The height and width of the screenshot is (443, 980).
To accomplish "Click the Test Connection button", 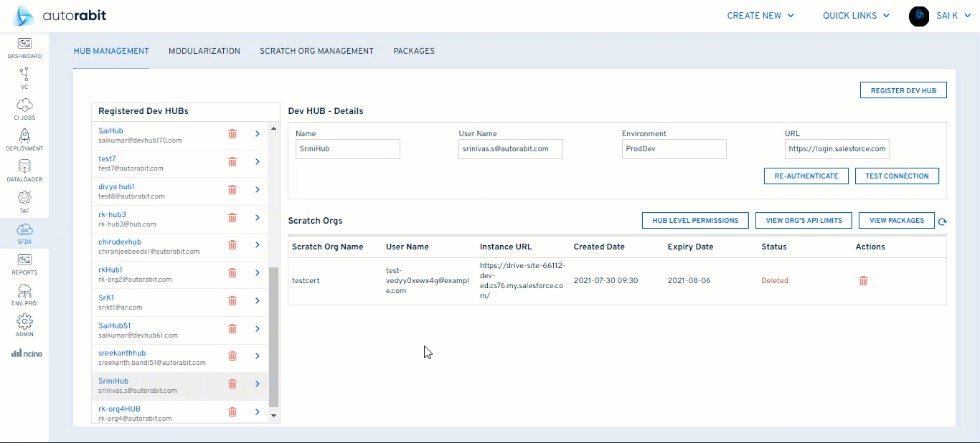I will click(897, 176).
